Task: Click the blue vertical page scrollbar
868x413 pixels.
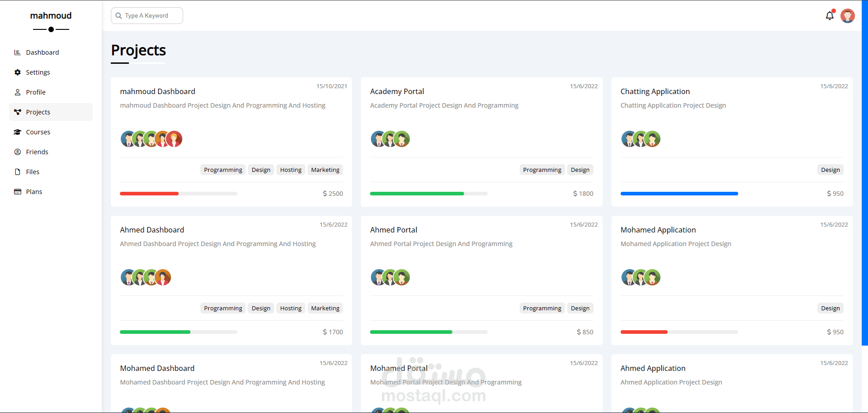Action: pos(865,173)
